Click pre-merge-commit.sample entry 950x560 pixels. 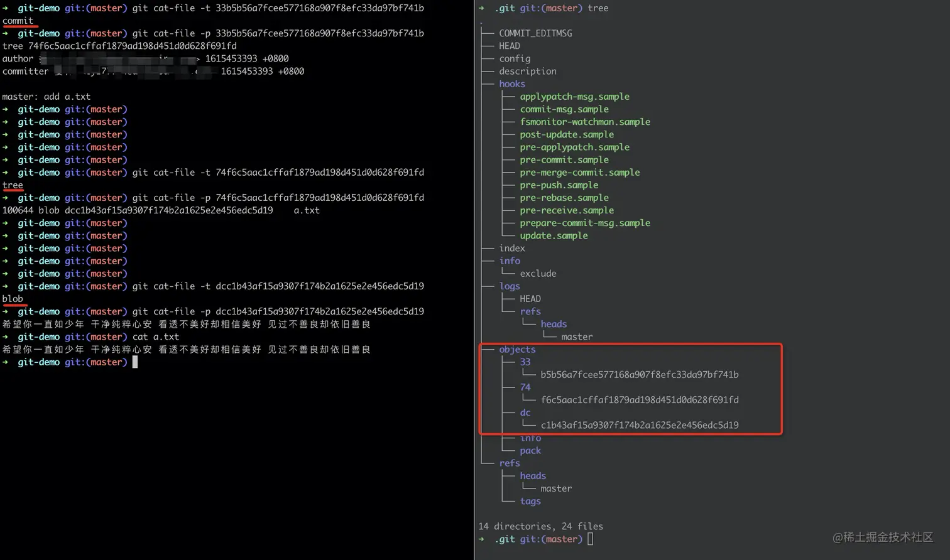(x=580, y=172)
